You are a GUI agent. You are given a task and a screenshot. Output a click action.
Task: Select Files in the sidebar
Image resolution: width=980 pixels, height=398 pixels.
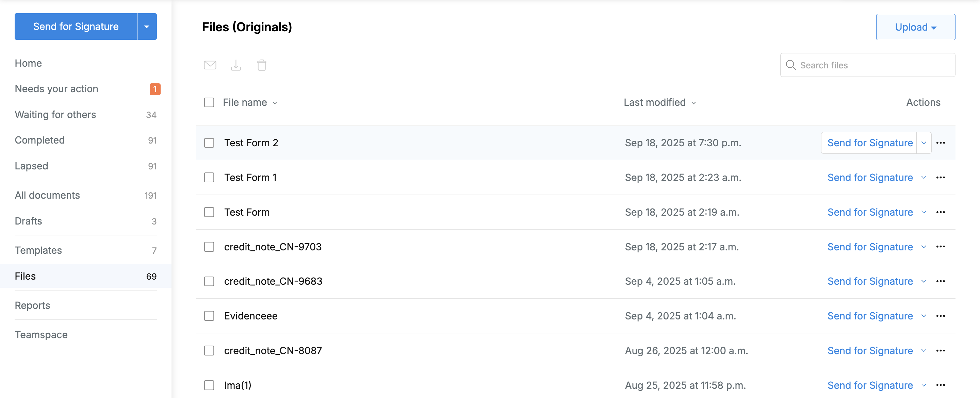coord(86,276)
